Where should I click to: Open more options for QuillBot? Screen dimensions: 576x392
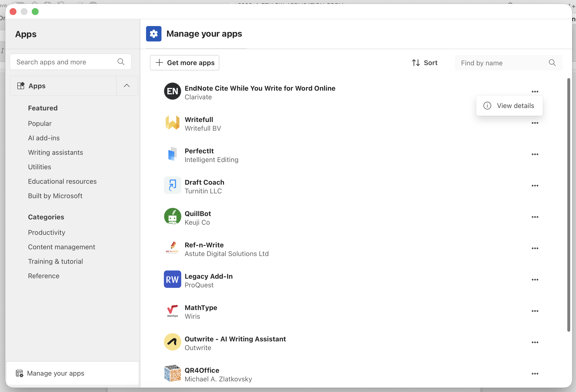(535, 217)
